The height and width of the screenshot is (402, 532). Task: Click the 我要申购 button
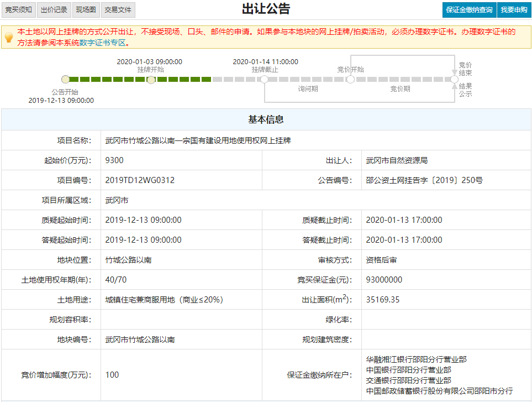(514, 10)
